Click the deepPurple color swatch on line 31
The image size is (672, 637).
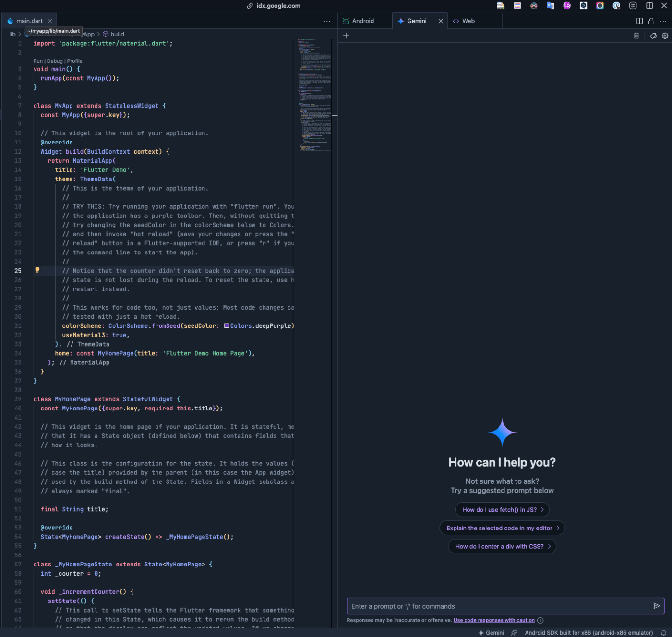[227, 325]
